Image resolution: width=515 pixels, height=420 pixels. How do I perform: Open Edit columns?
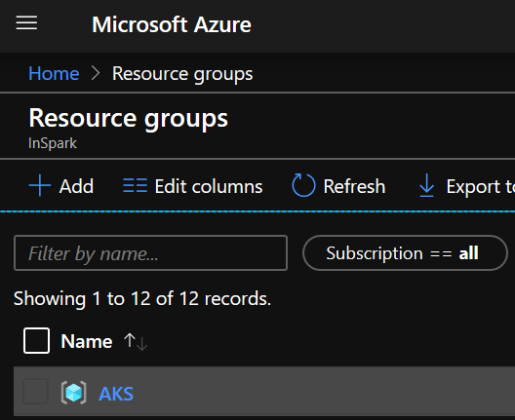pyautogui.click(x=209, y=186)
